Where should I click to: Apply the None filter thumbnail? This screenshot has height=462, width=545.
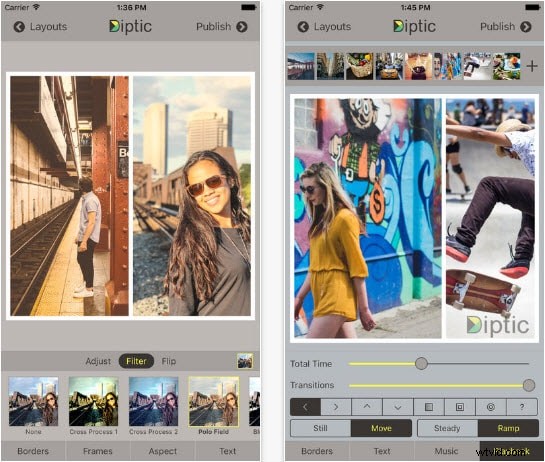point(33,402)
